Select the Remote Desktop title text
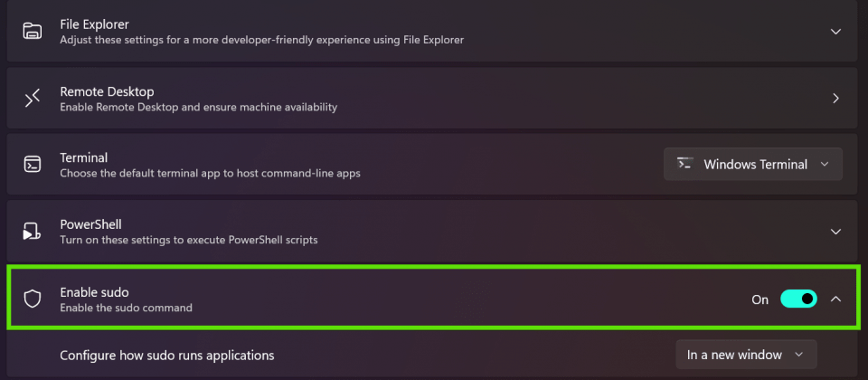868x380 pixels. [x=107, y=91]
